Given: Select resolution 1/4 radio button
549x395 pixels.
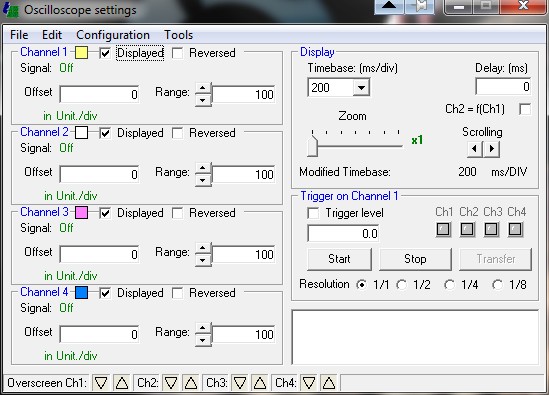Looking at the screenshot, I should pyautogui.click(x=449, y=285).
